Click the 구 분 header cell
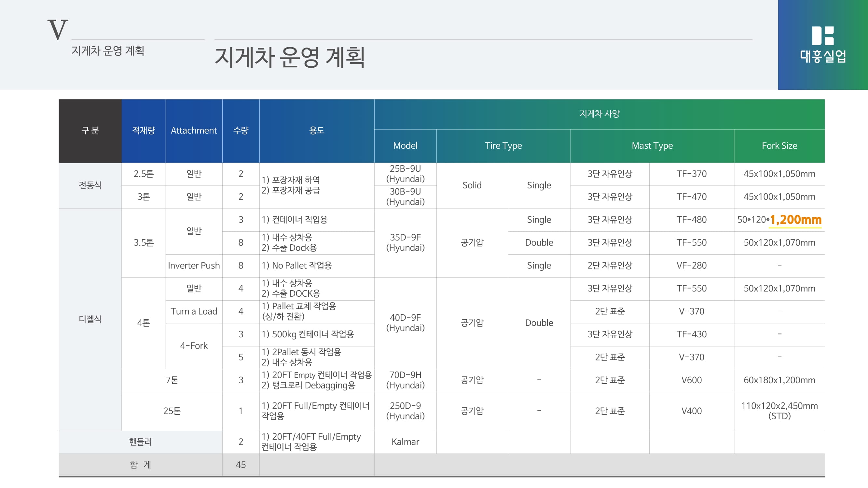 click(90, 130)
